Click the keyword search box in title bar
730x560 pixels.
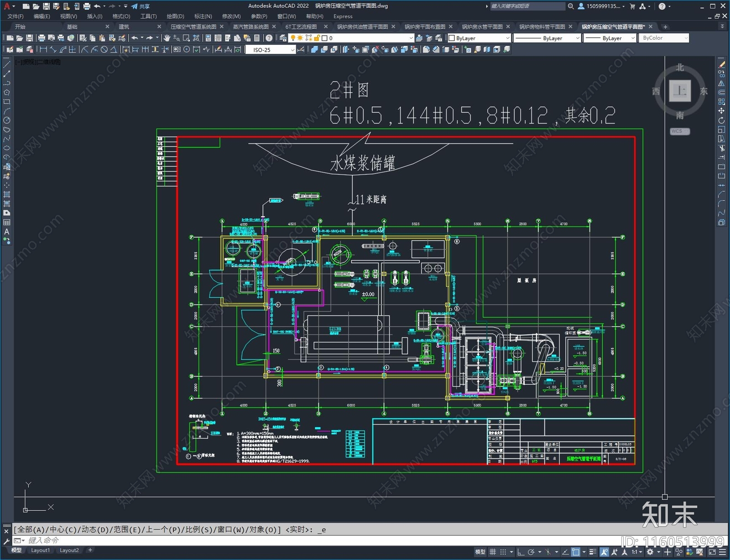coord(527,6)
